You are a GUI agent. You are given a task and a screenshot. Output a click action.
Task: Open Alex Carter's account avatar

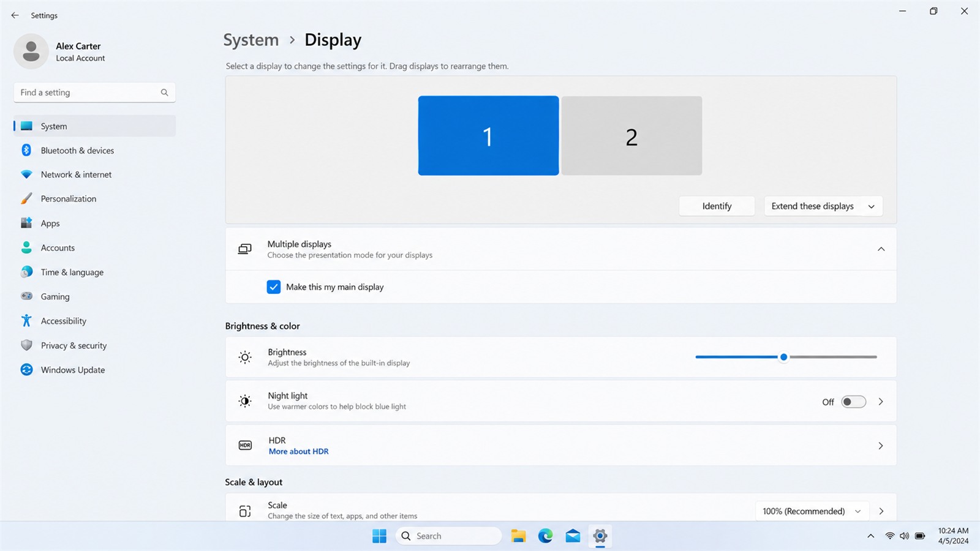click(x=31, y=51)
